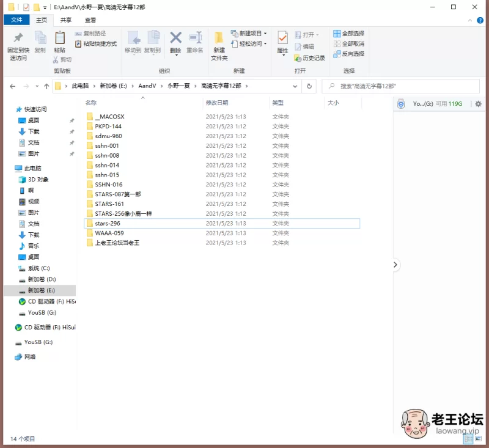Select 快速访问 Quick access in sidebar
489x448 pixels.
[x=31, y=109]
